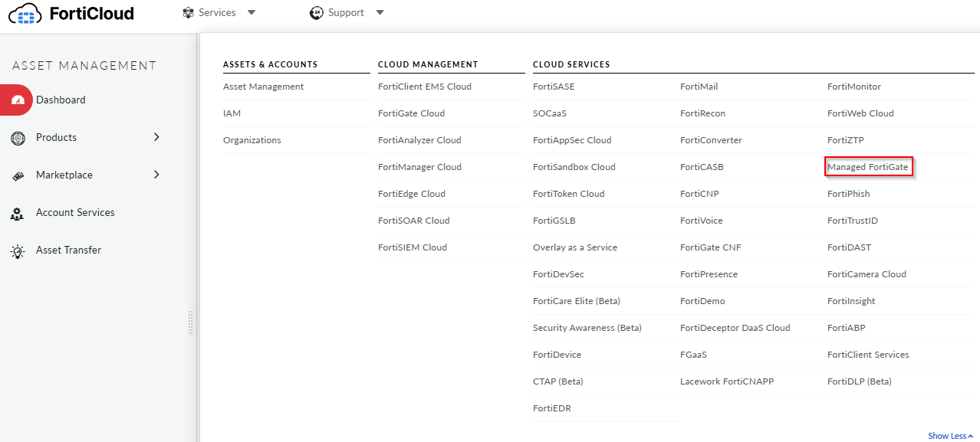Click the Account Services people icon
This screenshot has width=980, height=442.
18,213
